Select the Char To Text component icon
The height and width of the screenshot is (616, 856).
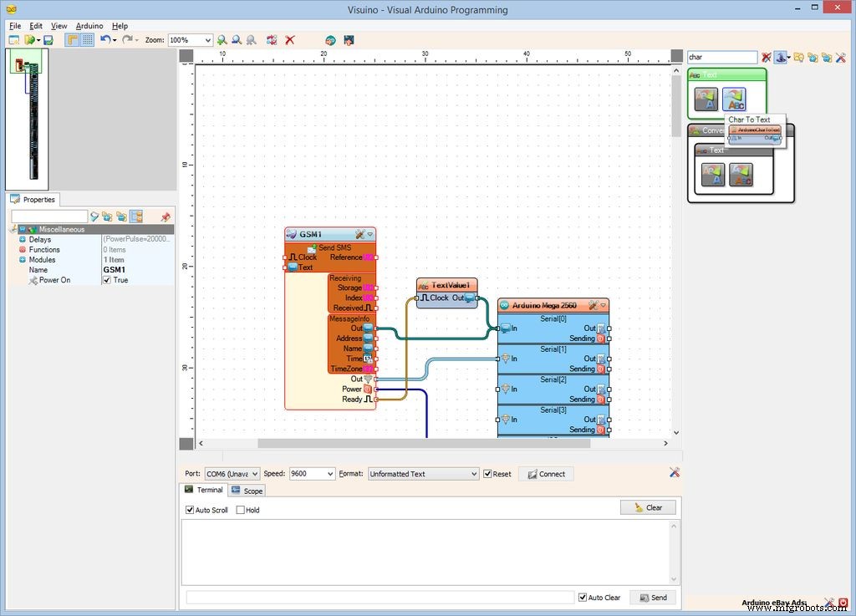coord(734,100)
